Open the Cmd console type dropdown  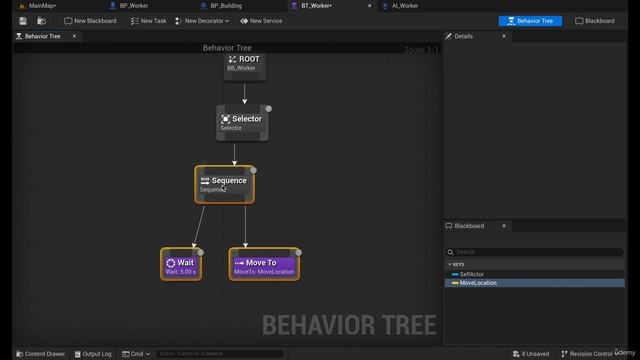pyautogui.click(x=136, y=354)
